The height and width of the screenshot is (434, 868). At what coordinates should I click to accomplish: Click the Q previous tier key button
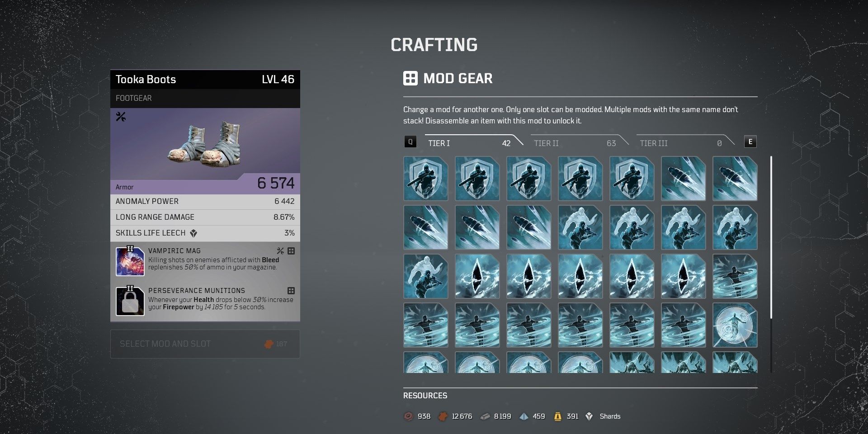410,142
